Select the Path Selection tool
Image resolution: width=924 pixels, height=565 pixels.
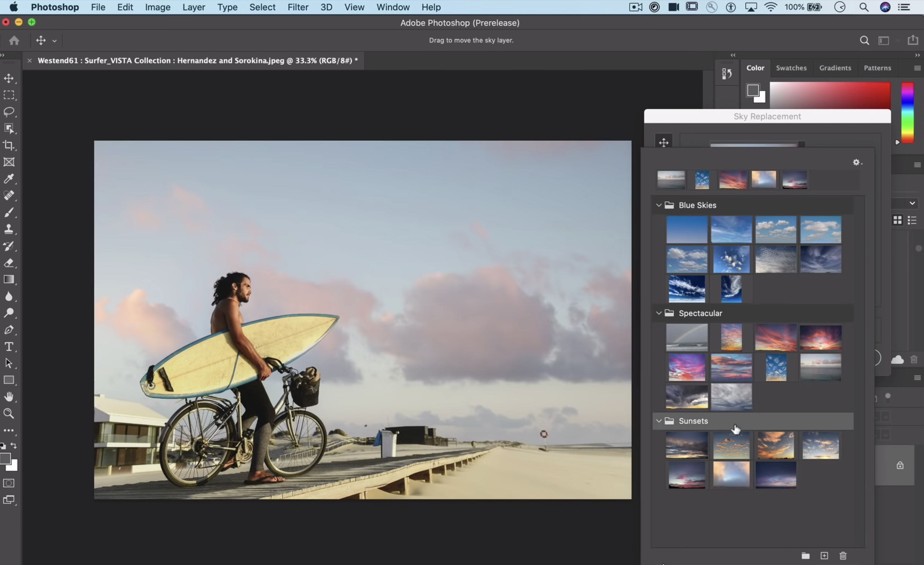pos(9,363)
